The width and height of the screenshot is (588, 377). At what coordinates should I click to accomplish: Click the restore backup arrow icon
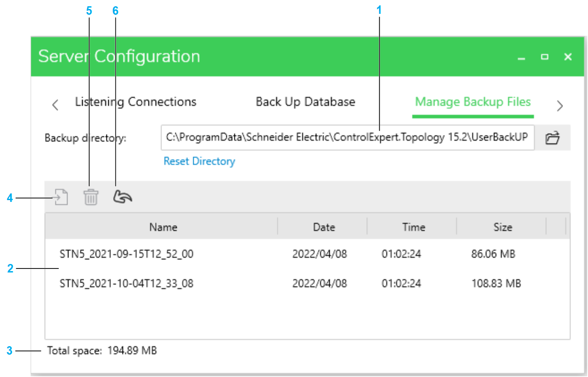tap(123, 197)
